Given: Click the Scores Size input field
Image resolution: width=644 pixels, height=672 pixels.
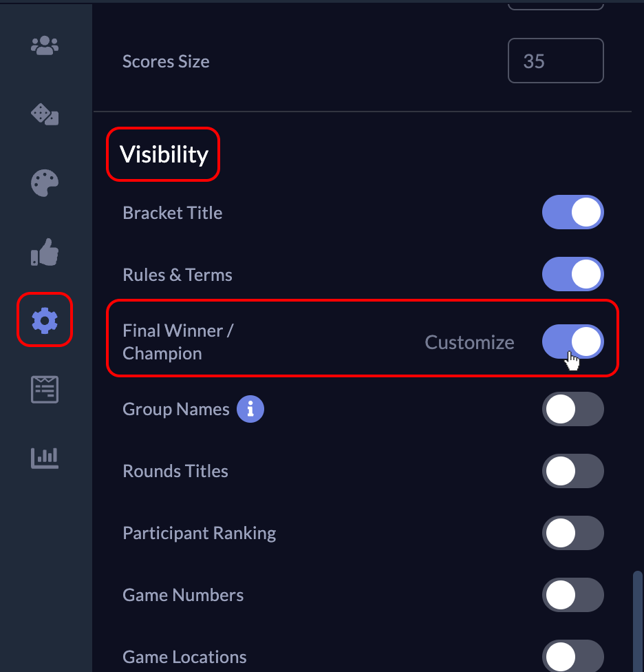Looking at the screenshot, I should (555, 61).
